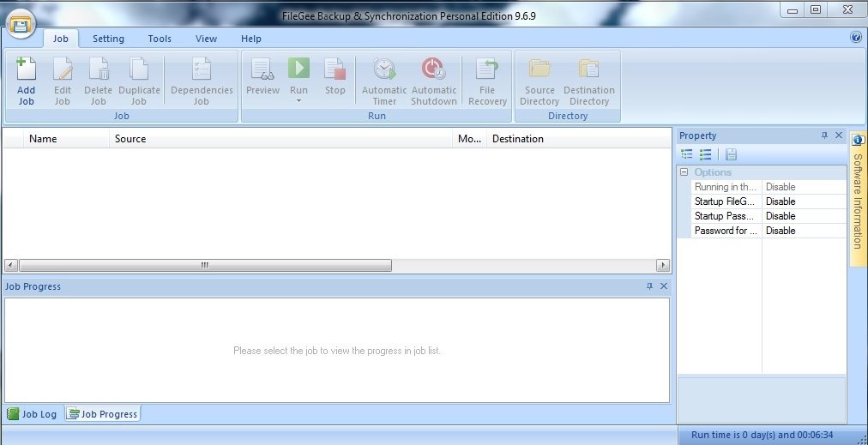Screen dimensions: 868x445
Task: Open Destination Directory
Action: click(589, 81)
